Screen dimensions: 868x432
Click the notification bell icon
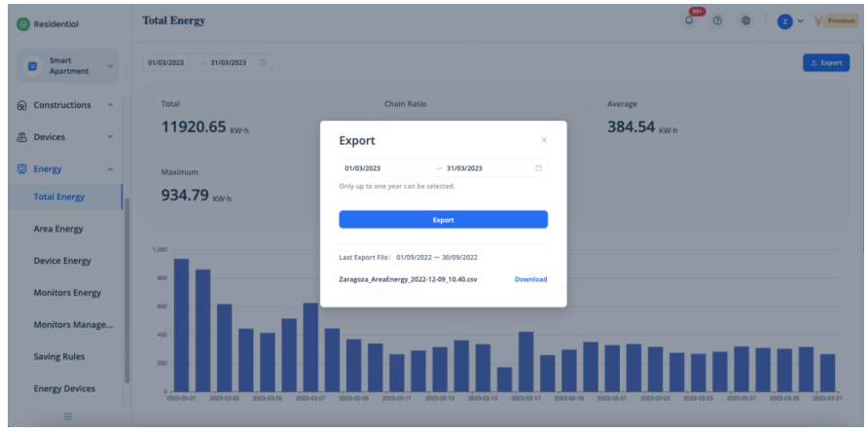click(x=690, y=21)
